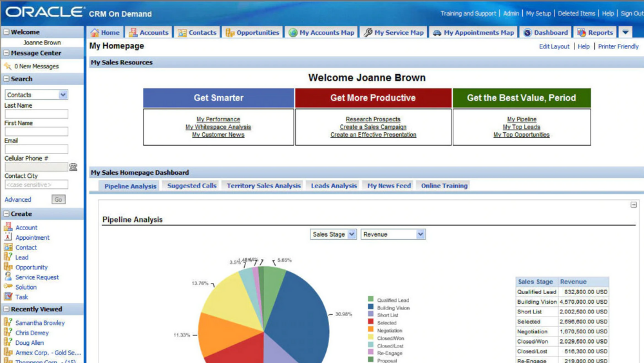Switch to the Pipeline Analysis tab
The height and width of the screenshot is (363, 644).
click(130, 186)
